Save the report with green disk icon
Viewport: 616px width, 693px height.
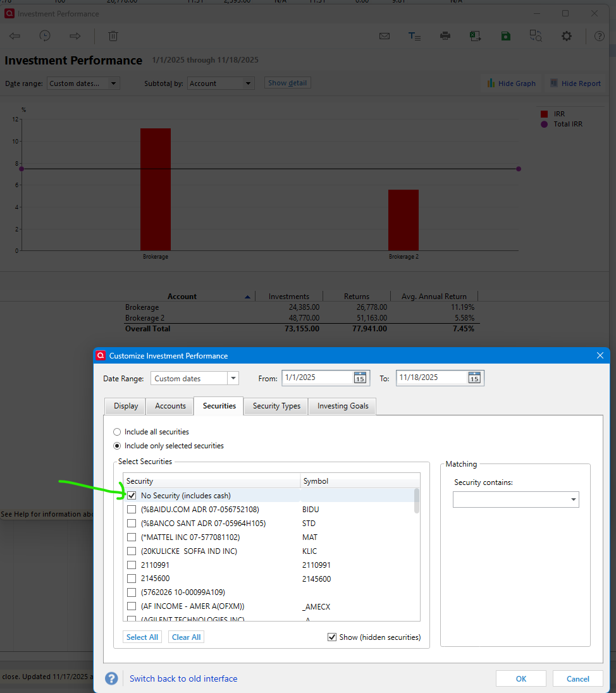506,36
